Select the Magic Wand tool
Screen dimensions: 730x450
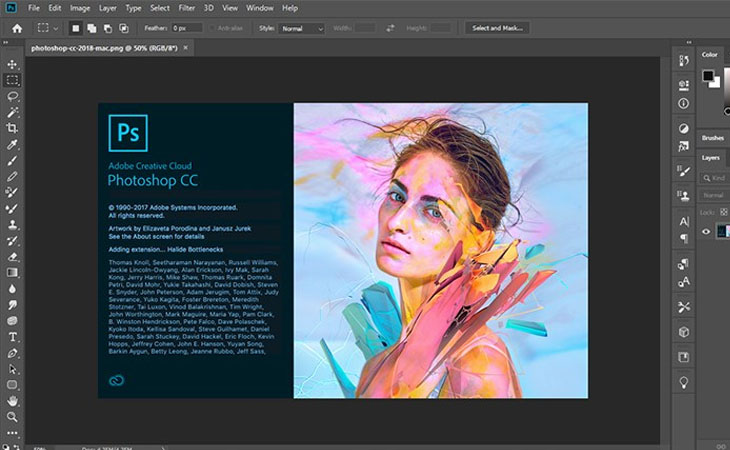12,112
